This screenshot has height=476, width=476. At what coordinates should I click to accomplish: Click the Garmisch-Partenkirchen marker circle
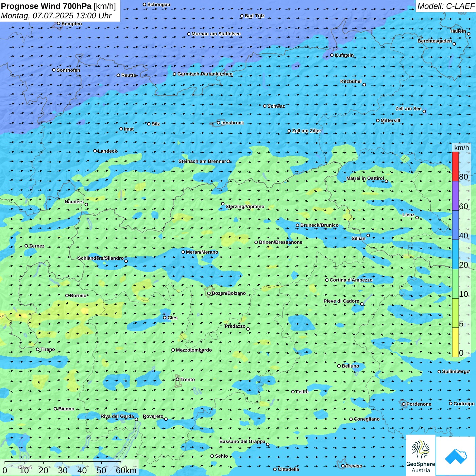[174, 74]
